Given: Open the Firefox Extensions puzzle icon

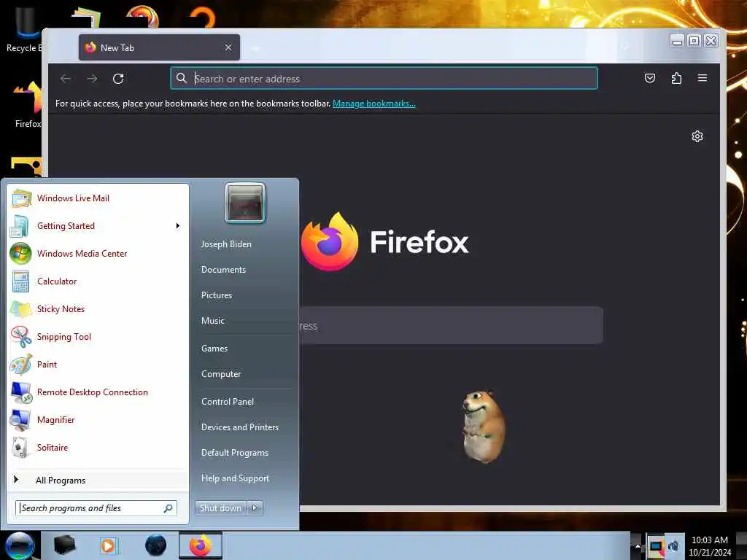Looking at the screenshot, I should [676, 78].
